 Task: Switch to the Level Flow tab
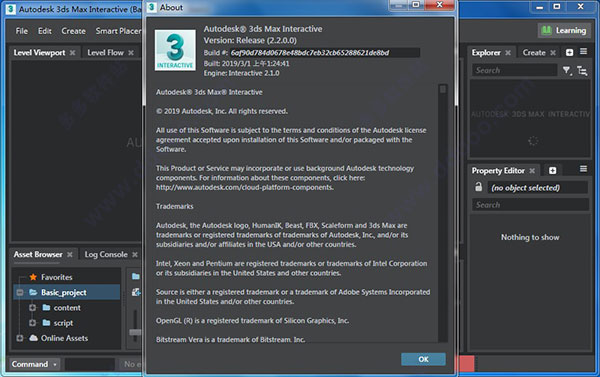point(106,52)
